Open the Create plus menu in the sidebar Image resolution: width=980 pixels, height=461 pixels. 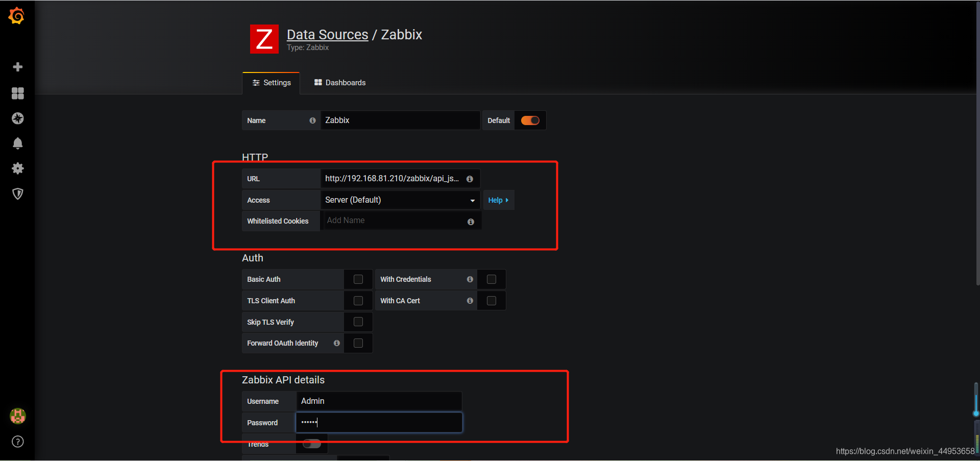point(18,67)
